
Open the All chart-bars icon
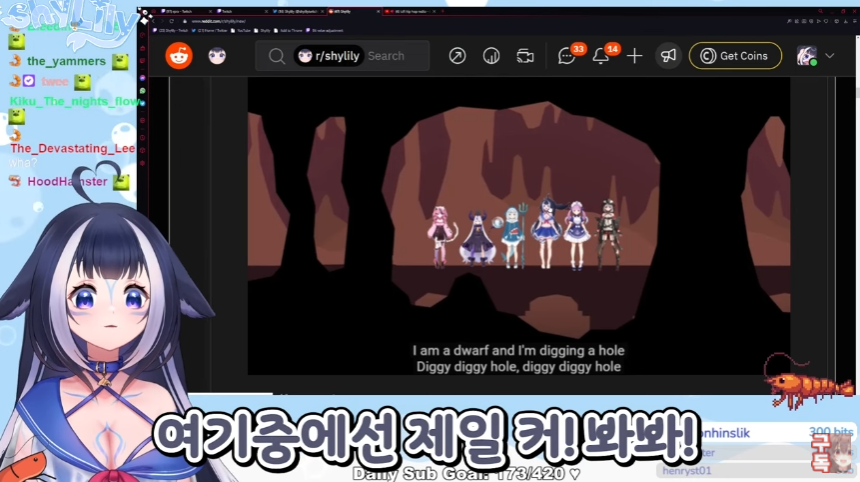pos(491,56)
